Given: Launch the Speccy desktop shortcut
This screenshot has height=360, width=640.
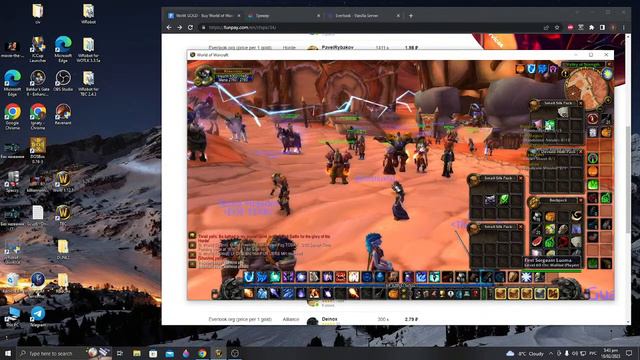Looking at the screenshot, I should click(x=13, y=182).
